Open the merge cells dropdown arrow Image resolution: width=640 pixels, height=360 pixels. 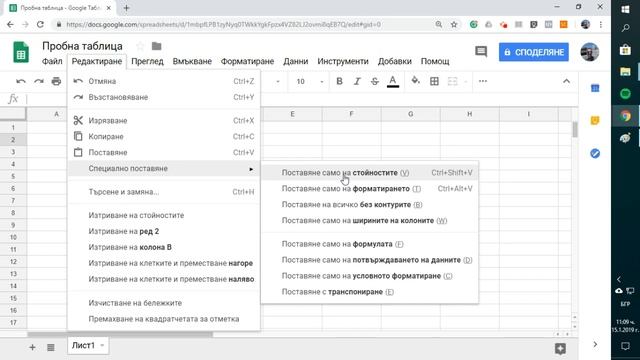[x=465, y=81]
